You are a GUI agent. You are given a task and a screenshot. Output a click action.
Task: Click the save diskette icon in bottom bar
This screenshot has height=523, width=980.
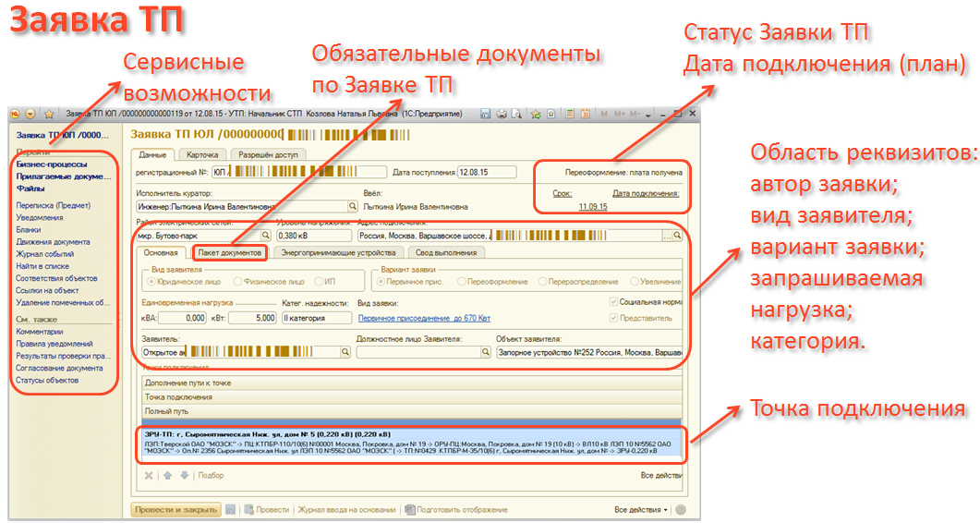(x=230, y=509)
